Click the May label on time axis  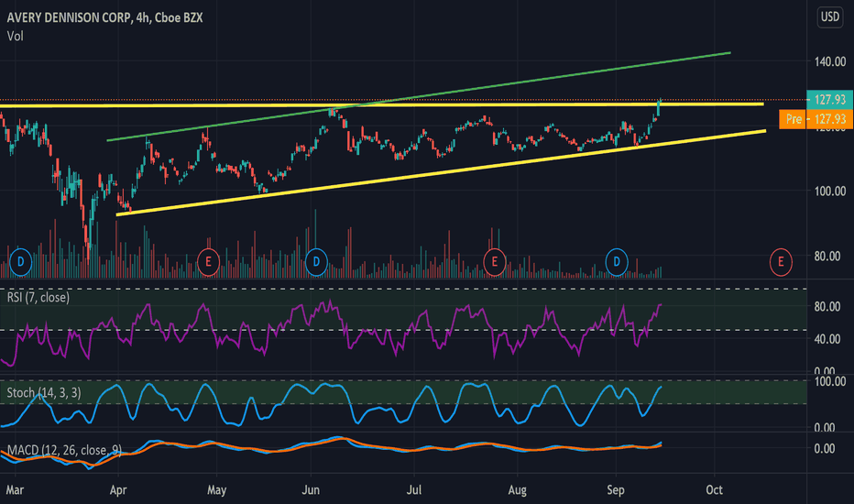(217, 490)
